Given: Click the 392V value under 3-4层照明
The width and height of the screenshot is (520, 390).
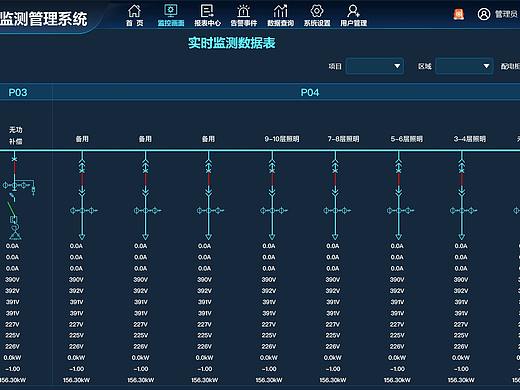Looking at the screenshot, I should [461, 291].
